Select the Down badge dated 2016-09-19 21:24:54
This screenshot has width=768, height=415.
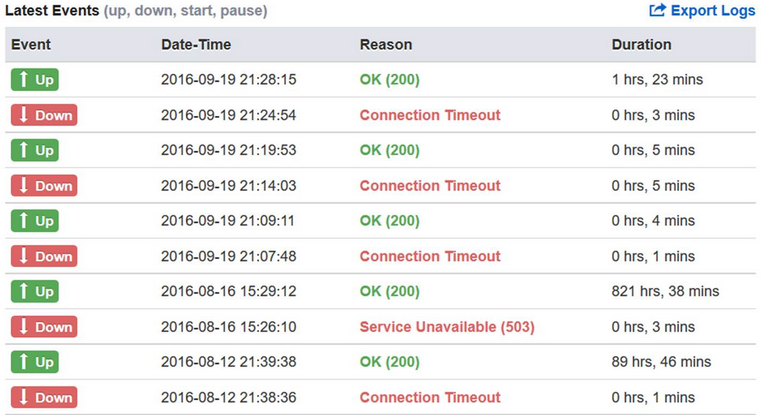point(44,115)
